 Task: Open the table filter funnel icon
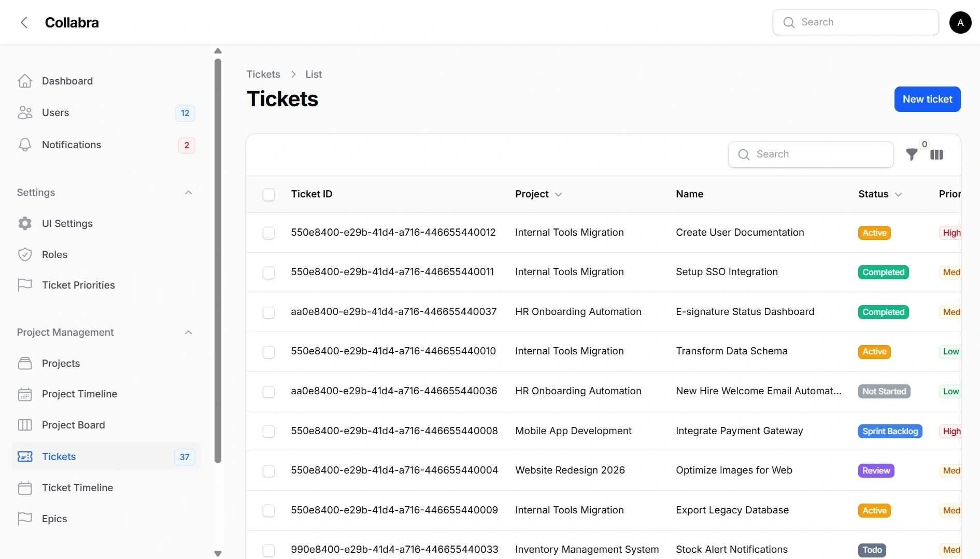click(x=912, y=154)
